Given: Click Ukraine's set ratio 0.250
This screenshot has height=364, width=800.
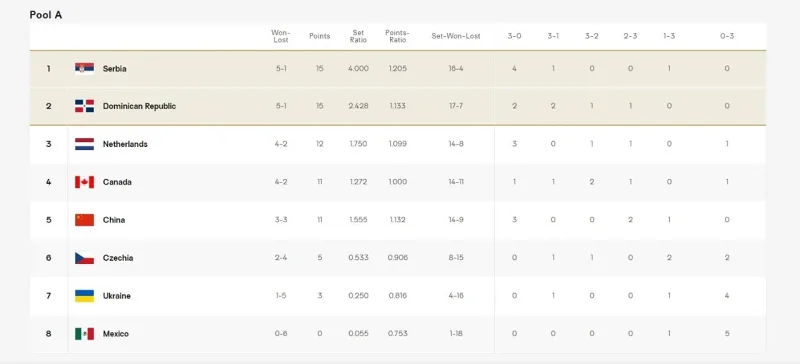Looking at the screenshot, I should click(x=358, y=296).
